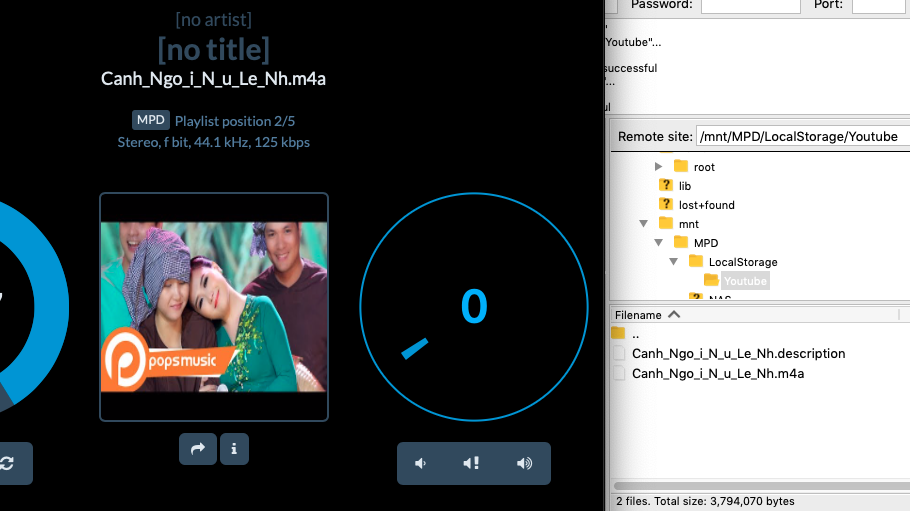
Task: Click the Port input field
Action: [x=880, y=5]
